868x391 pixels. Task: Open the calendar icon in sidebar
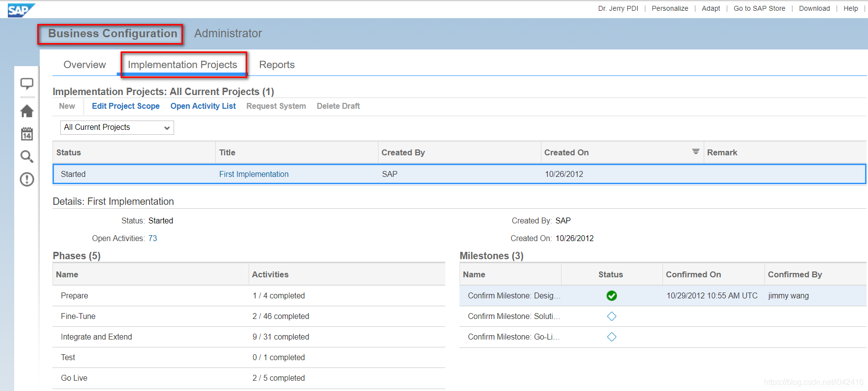27,134
